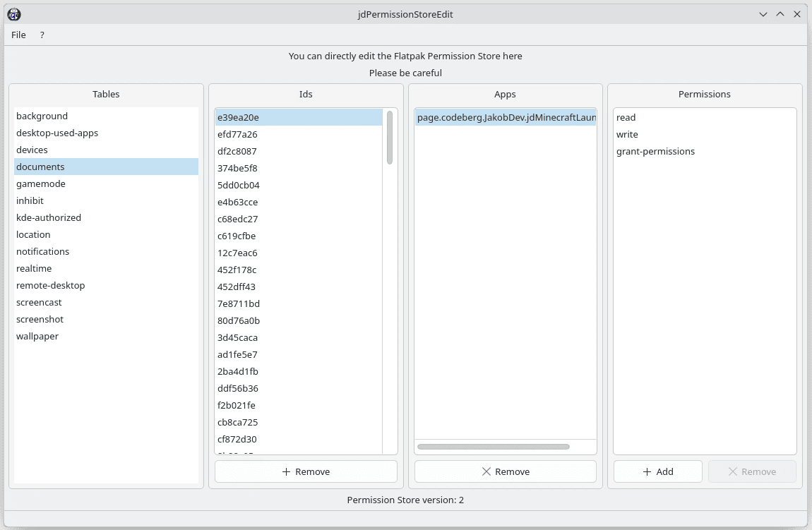Click the Add button under Permissions

[x=657, y=471]
